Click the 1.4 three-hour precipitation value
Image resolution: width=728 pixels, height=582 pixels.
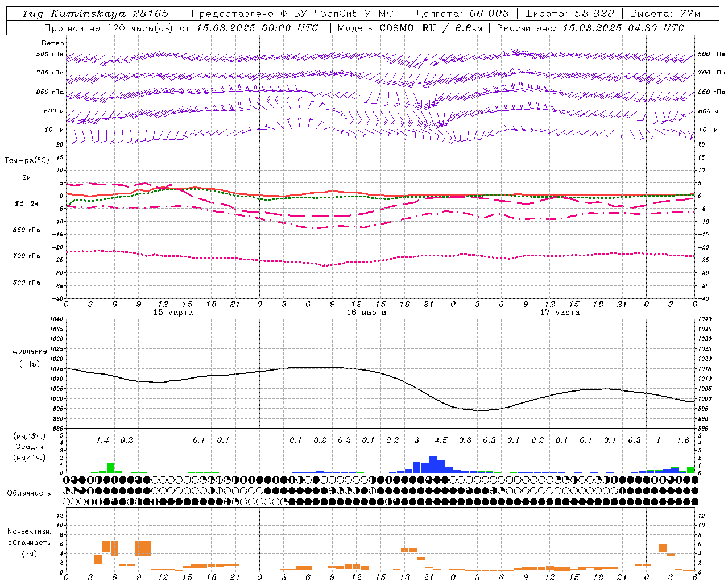[102, 440]
